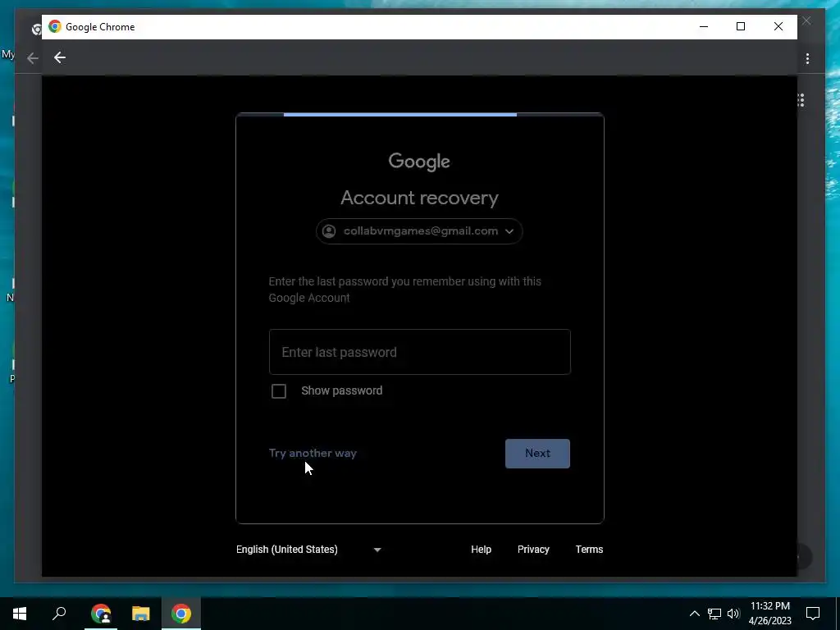Click the Try another way link

click(x=313, y=453)
